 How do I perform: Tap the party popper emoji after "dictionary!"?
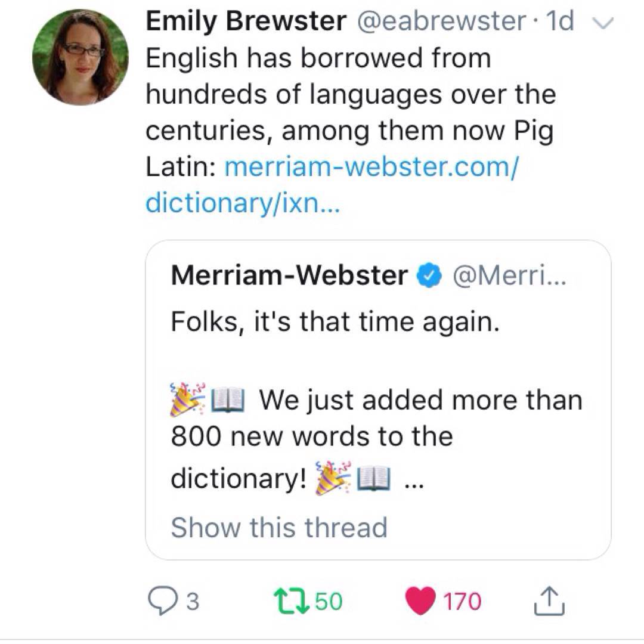[333, 478]
